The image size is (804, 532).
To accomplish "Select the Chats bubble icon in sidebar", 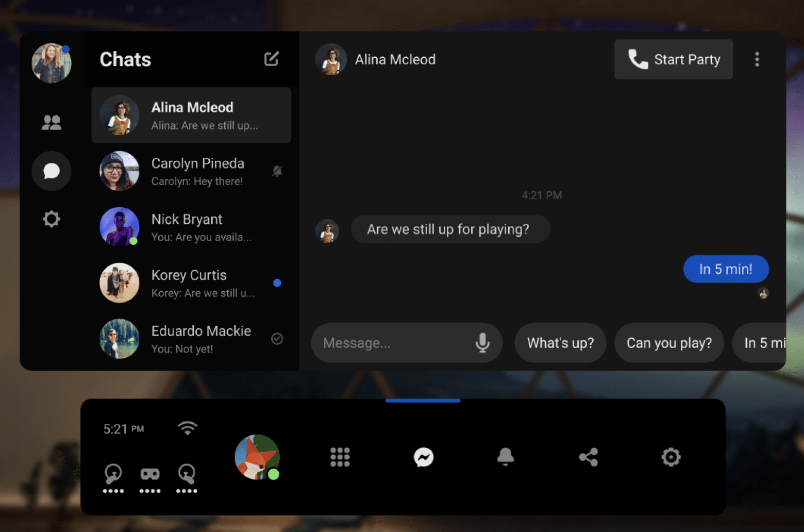I will click(x=52, y=171).
